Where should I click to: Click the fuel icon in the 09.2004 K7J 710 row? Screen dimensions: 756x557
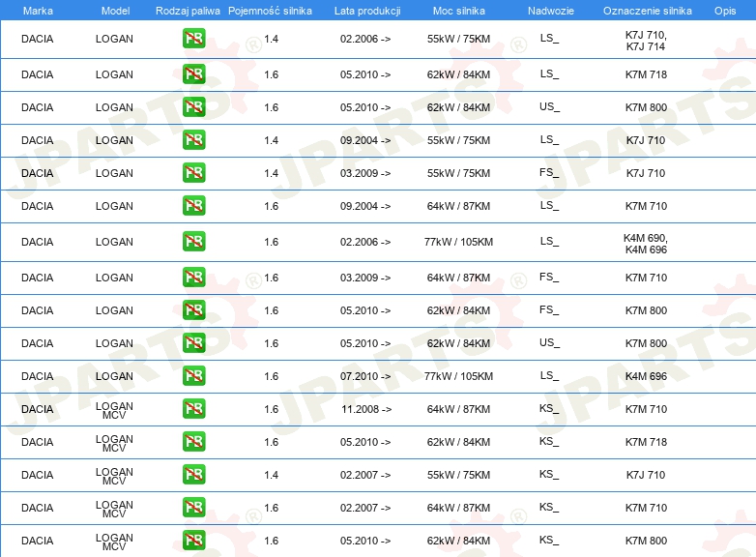click(x=193, y=140)
